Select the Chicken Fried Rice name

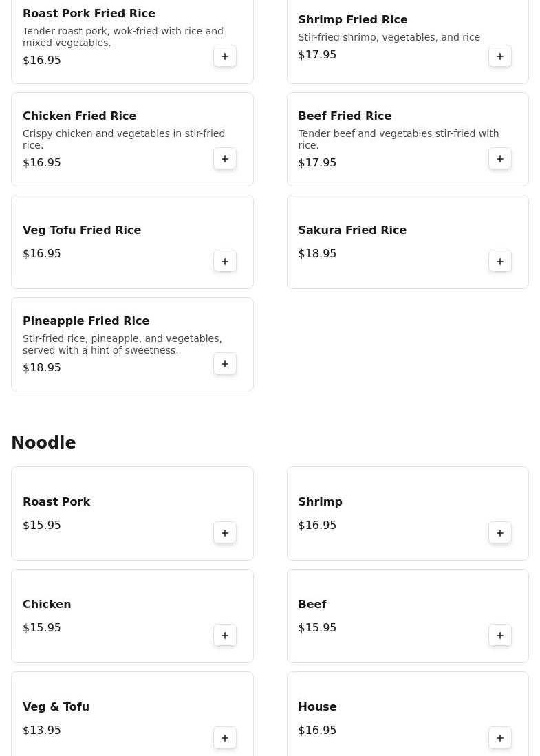pos(80,116)
